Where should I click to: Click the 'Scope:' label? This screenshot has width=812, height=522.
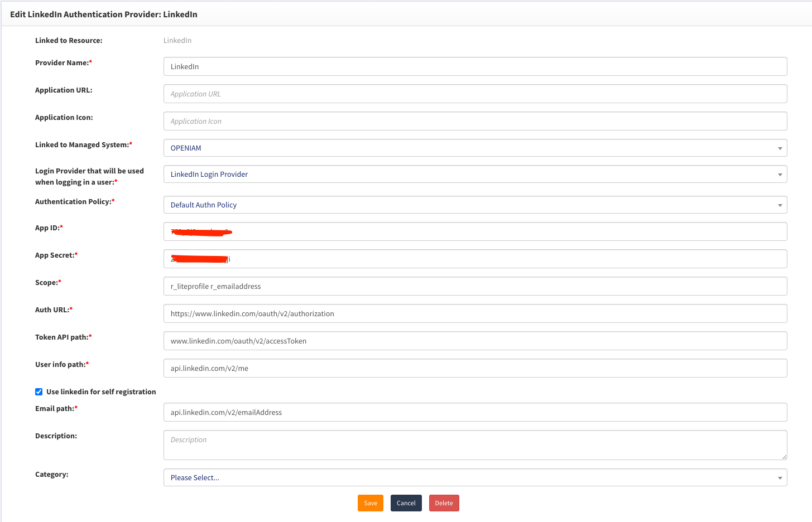[48, 282]
